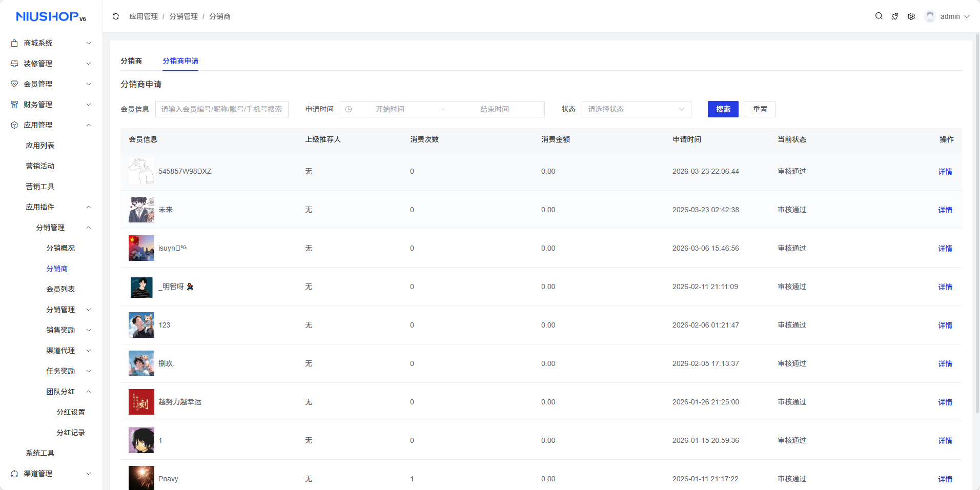Open the search icon in top bar
This screenshot has width=980, height=490.
click(879, 16)
